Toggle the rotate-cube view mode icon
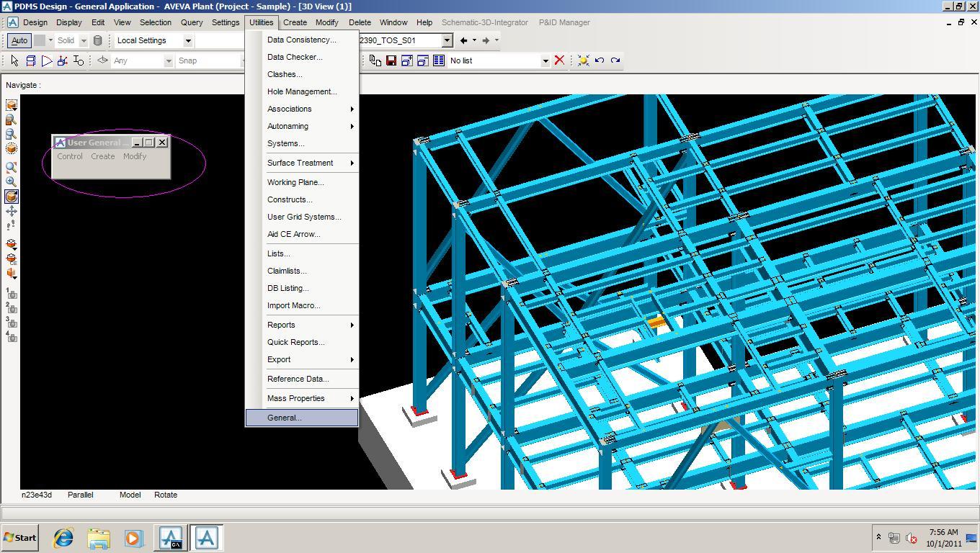 point(12,197)
